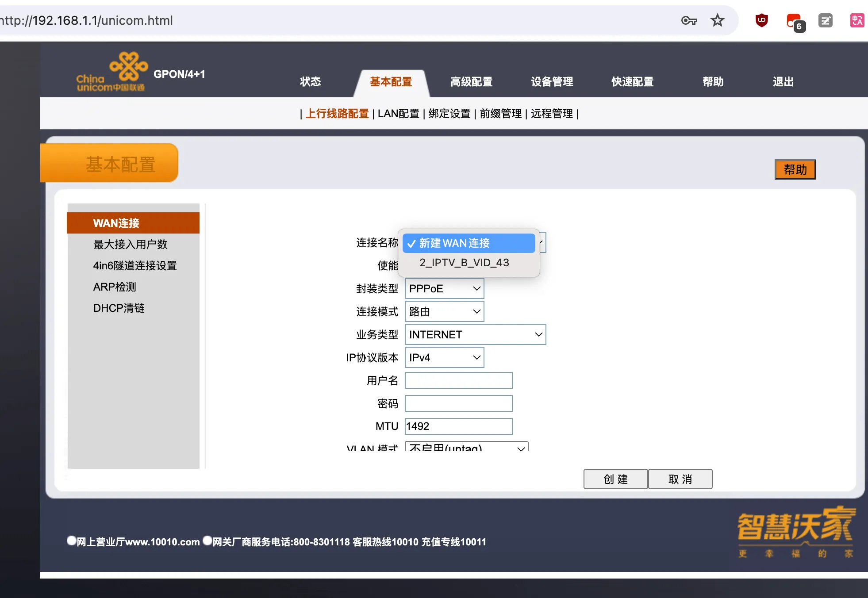Select 最大接入用户数 in sidebar

pos(130,244)
